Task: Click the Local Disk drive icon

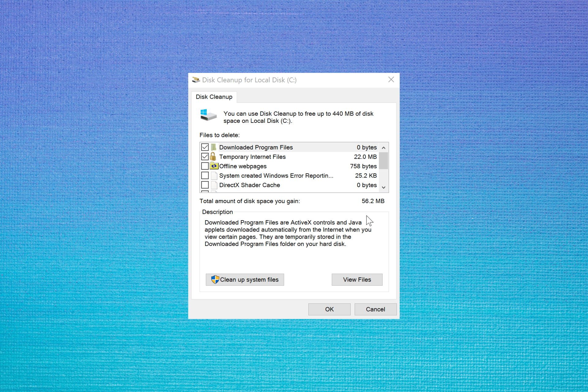Action: click(209, 115)
